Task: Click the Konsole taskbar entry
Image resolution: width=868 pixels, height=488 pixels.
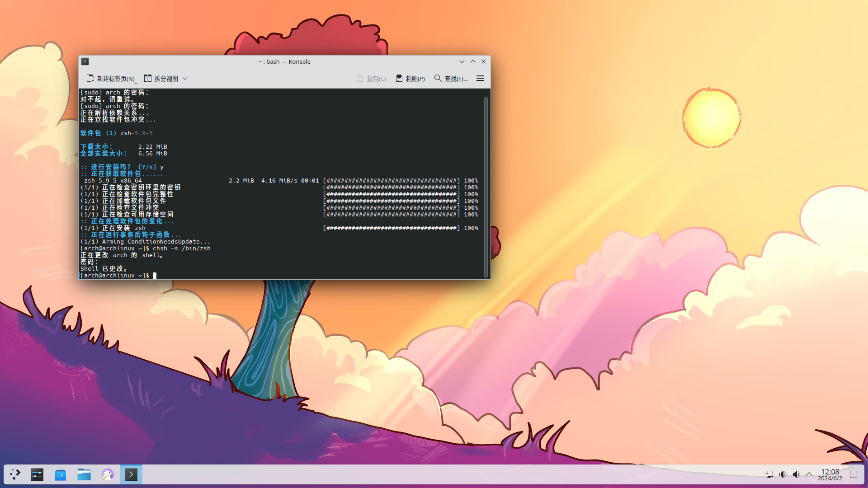Action: pyautogui.click(x=131, y=474)
